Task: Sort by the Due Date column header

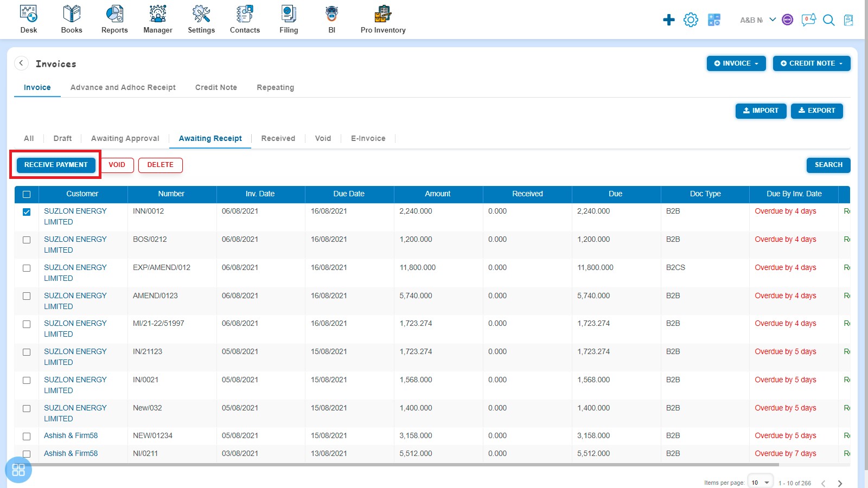Action: [349, 194]
